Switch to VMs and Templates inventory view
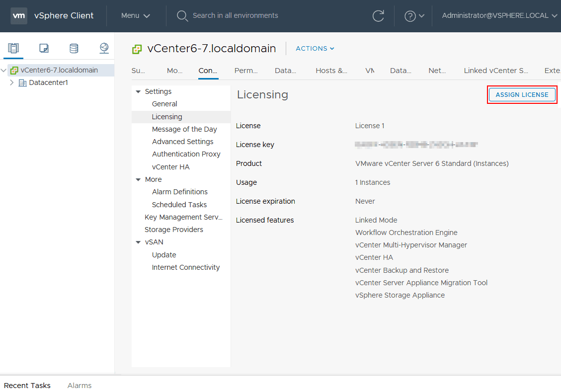561x392 pixels. pos(44,48)
